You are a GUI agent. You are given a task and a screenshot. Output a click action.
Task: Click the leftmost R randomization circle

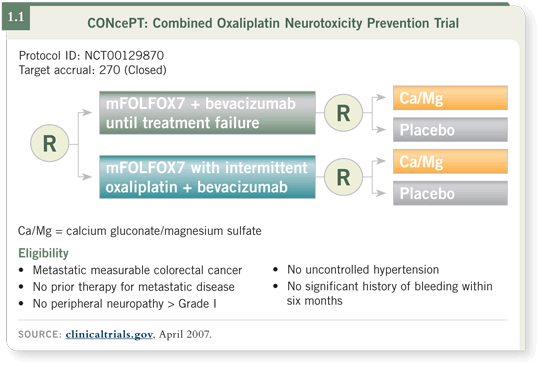[50, 143]
